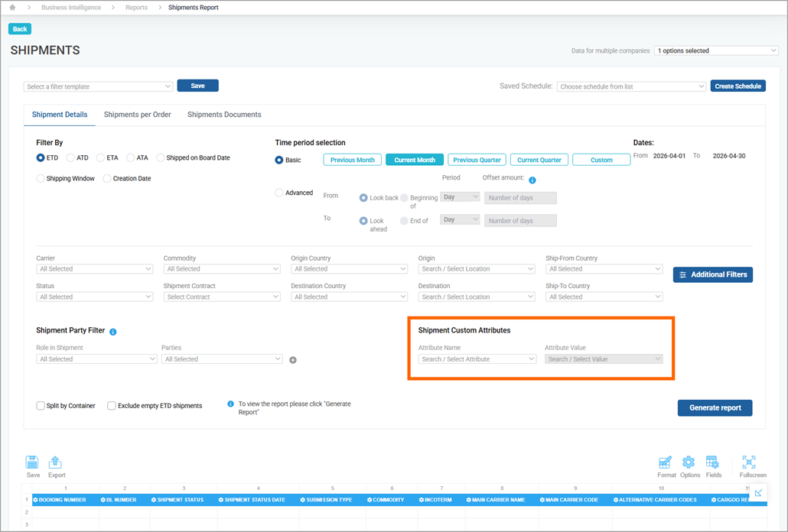
Task: Click Generate report button
Action: (715, 408)
